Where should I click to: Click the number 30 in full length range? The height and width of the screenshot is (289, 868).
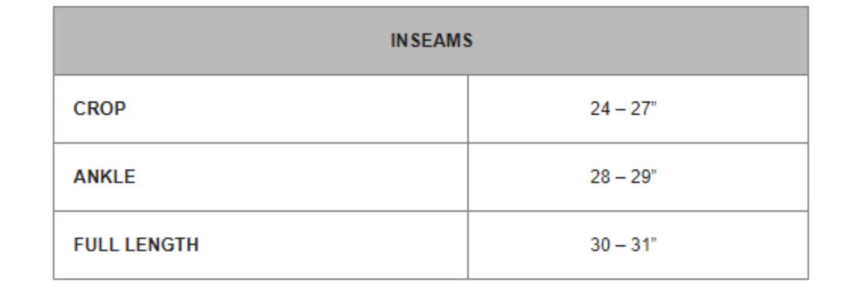[600, 245]
